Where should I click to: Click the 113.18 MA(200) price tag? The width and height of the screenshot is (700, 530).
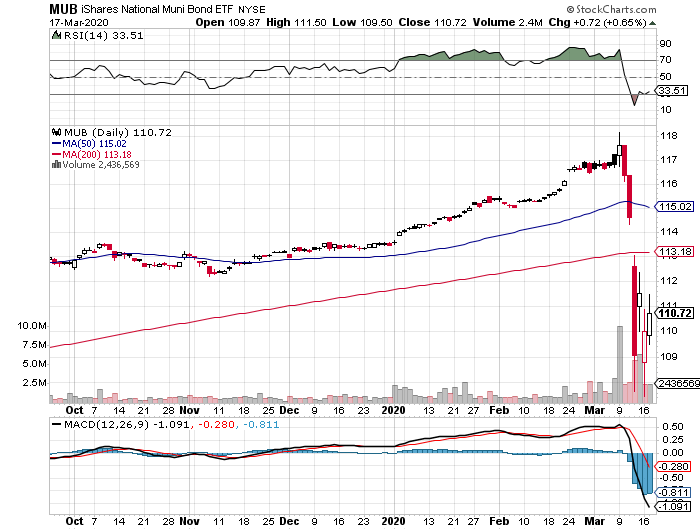[674, 252]
